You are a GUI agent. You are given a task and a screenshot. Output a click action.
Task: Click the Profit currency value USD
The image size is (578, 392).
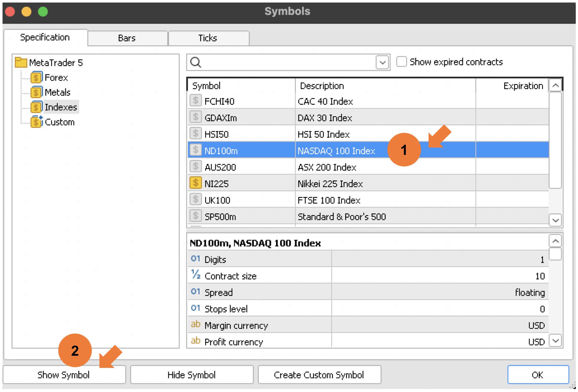(x=536, y=342)
